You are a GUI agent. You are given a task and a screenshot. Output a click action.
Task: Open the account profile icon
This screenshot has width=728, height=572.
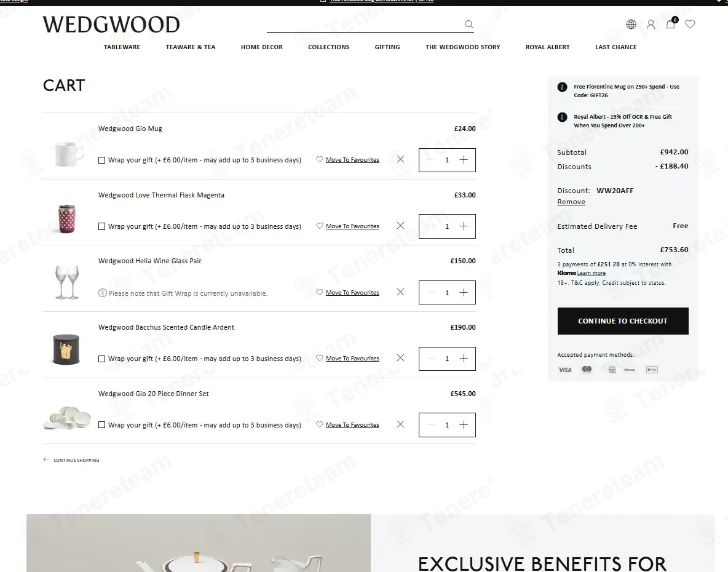(x=651, y=24)
